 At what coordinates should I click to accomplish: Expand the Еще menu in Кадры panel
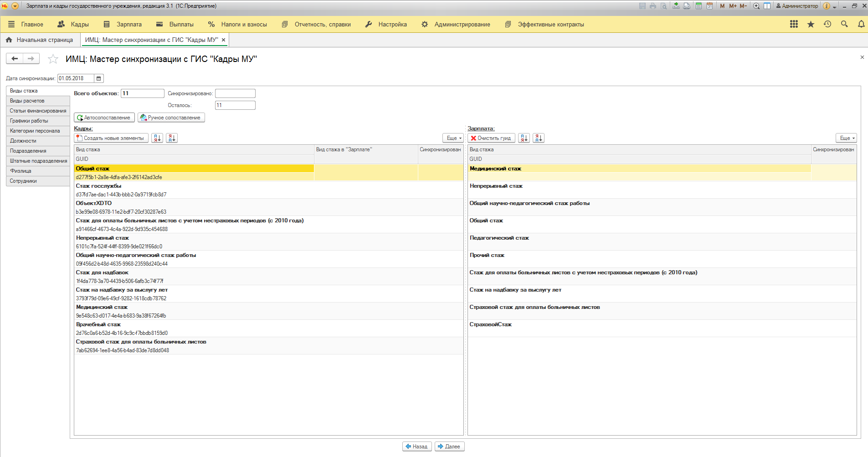[x=453, y=138]
